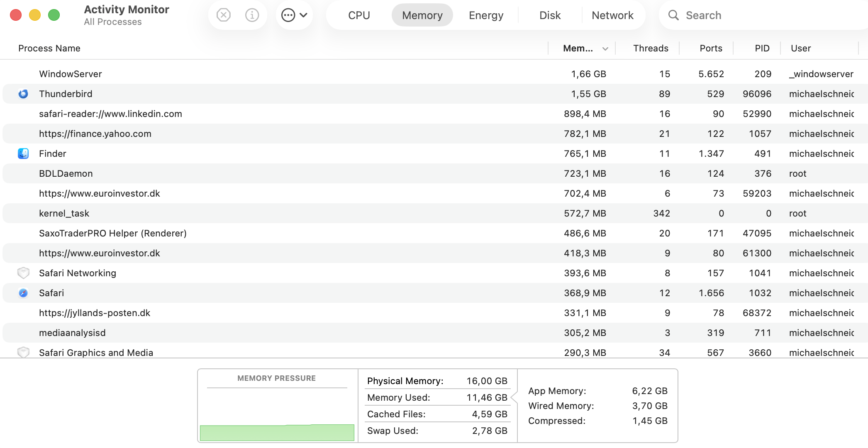This screenshot has width=868, height=448.
Task: Select the Network tab
Action: click(x=612, y=15)
